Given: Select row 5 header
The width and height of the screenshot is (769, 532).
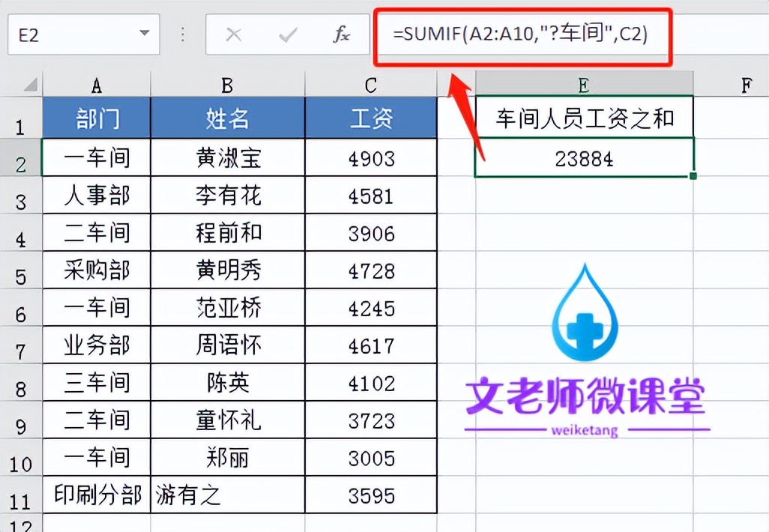Looking at the screenshot, I should pyautogui.click(x=20, y=270).
